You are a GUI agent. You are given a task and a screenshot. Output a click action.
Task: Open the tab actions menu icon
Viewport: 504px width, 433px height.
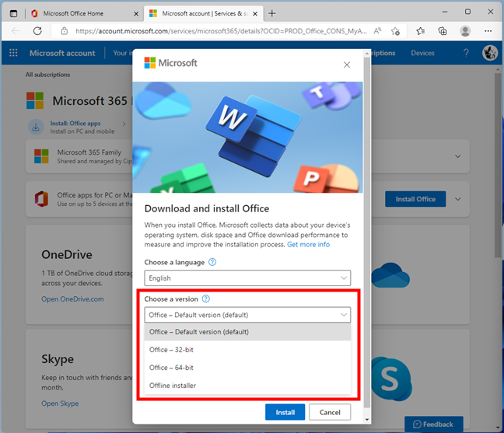click(13, 13)
